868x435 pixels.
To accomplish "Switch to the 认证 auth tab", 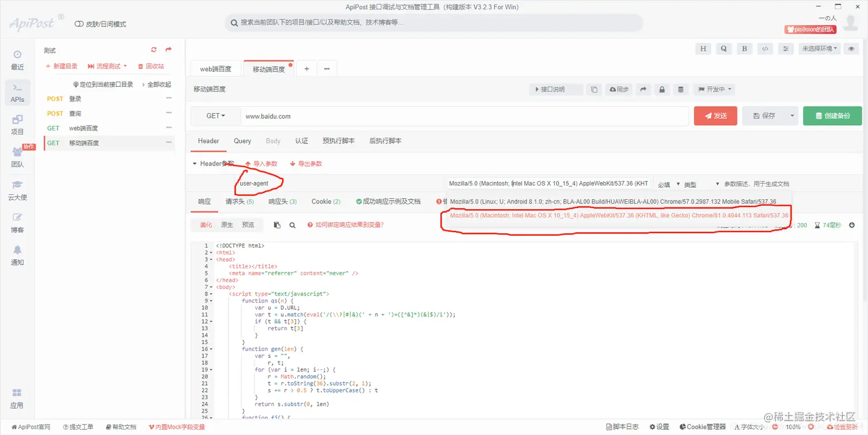I will [x=301, y=141].
